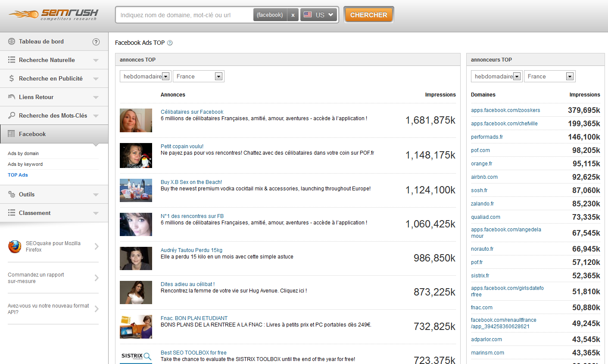
Task: Click the SEOquake Firefox icon
Action: (x=15, y=246)
